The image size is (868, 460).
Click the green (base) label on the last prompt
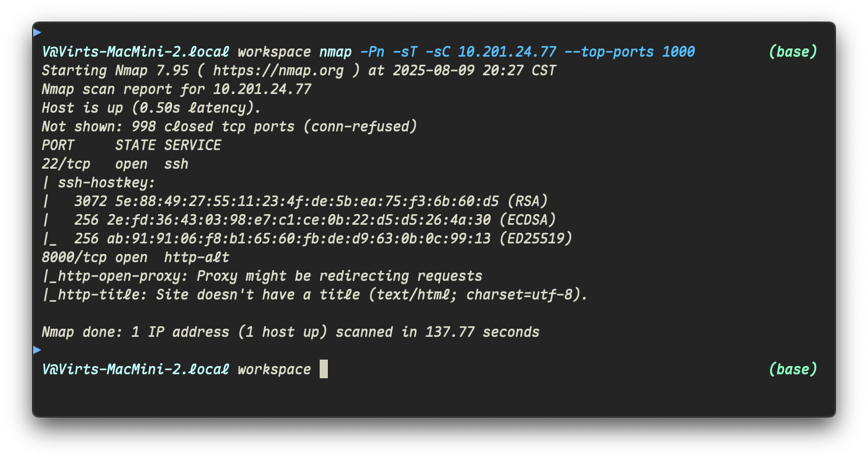pyautogui.click(x=793, y=370)
